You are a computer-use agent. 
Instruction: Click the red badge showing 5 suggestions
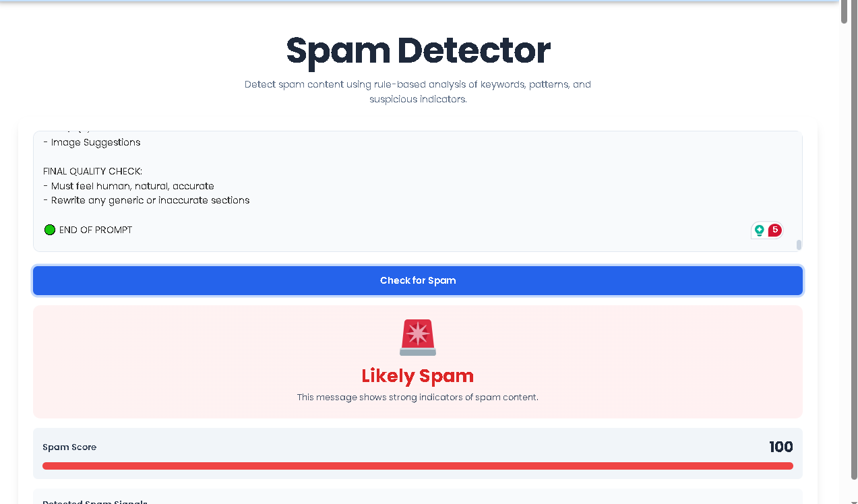tap(774, 230)
